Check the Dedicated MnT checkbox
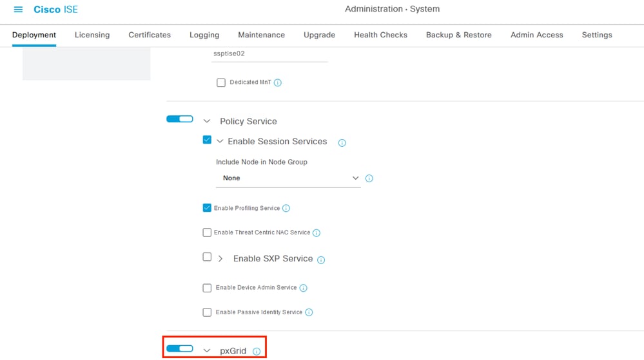 coord(221,82)
